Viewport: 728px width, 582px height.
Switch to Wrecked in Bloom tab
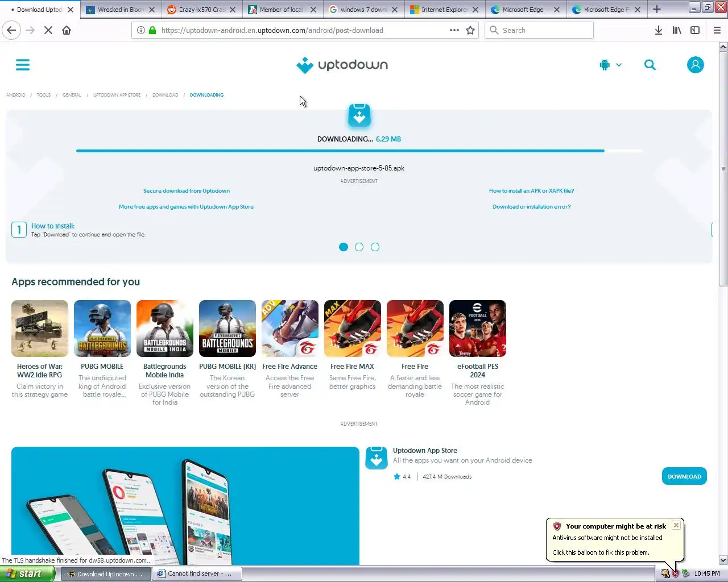pos(121,10)
